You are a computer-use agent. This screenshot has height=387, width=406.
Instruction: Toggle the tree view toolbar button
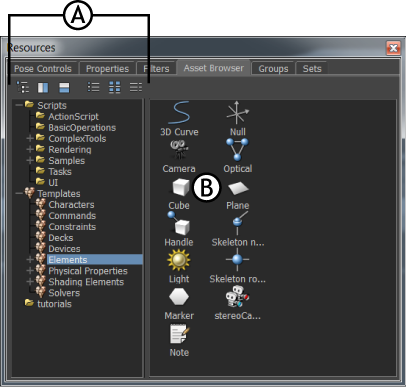click(x=23, y=87)
